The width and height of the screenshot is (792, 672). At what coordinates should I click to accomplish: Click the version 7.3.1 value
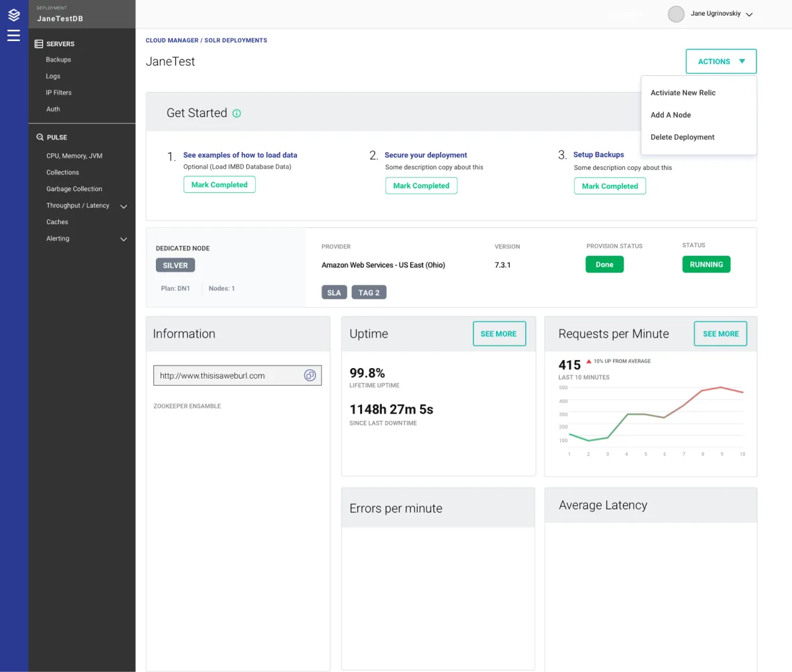503,265
